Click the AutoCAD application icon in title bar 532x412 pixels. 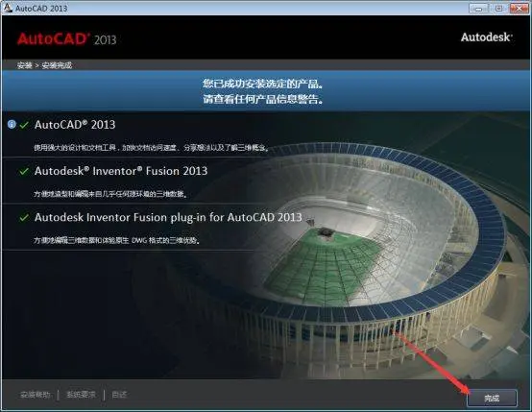click(7, 8)
